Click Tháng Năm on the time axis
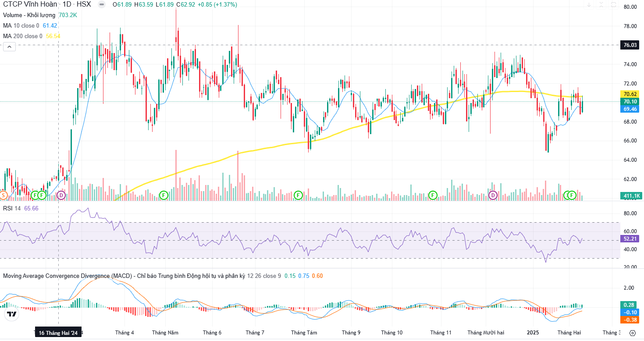This screenshot has height=341, width=644. [165, 333]
